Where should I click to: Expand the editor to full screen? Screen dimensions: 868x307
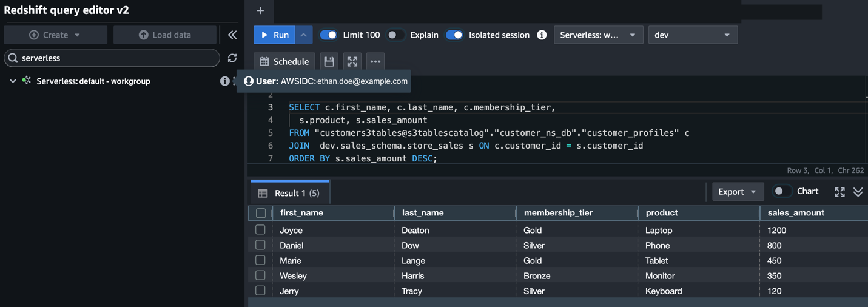click(352, 61)
